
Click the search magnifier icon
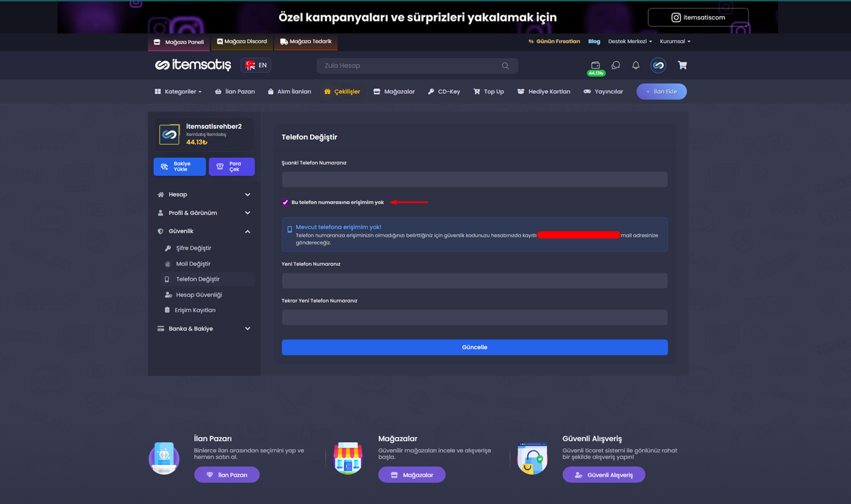click(506, 66)
